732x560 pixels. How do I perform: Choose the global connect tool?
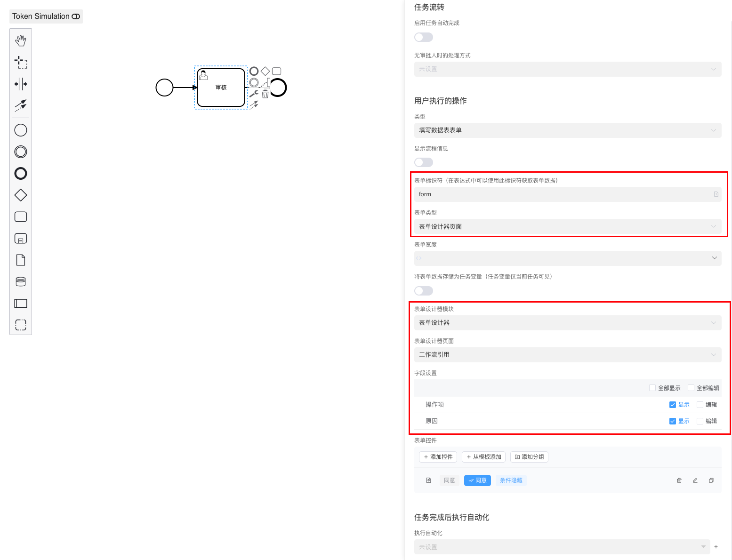pos(21,105)
